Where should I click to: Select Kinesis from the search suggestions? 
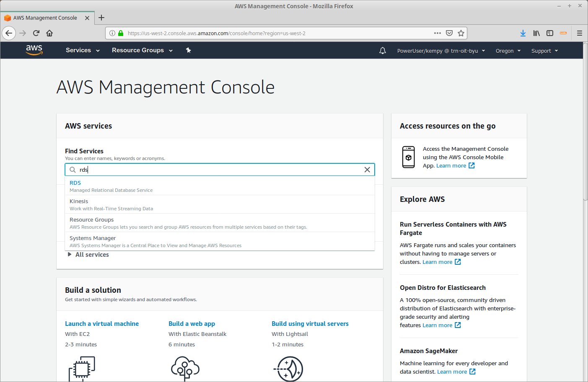[x=220, y=204]
